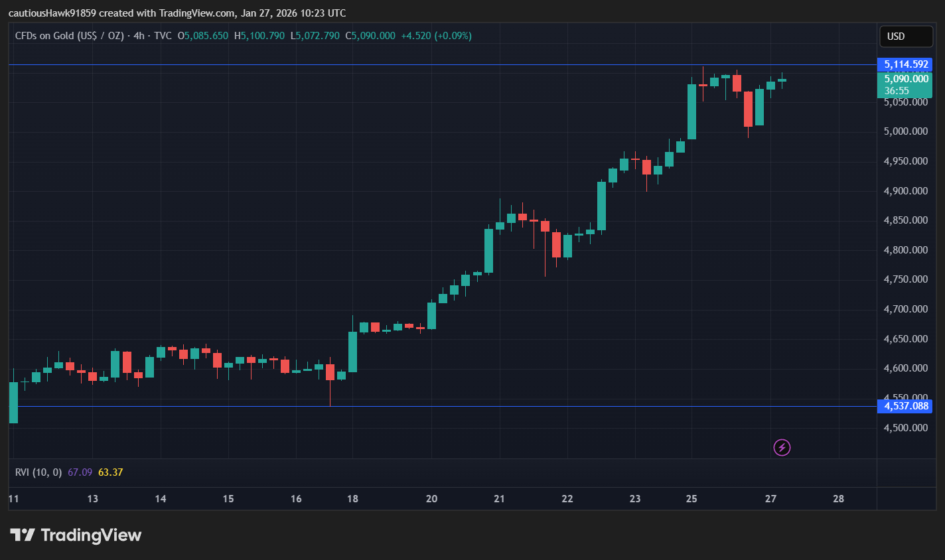Select the current price label 5,090.000

point(905,79)
